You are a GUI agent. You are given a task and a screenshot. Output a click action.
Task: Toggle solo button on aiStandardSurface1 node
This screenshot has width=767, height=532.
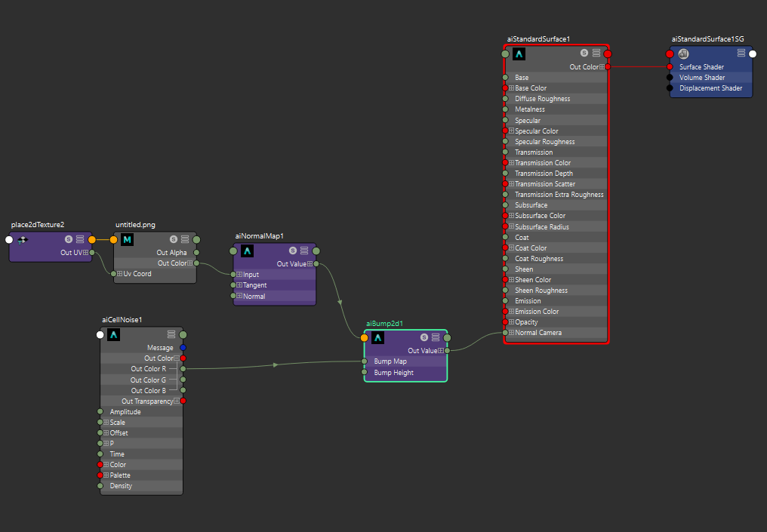point(584,54)
